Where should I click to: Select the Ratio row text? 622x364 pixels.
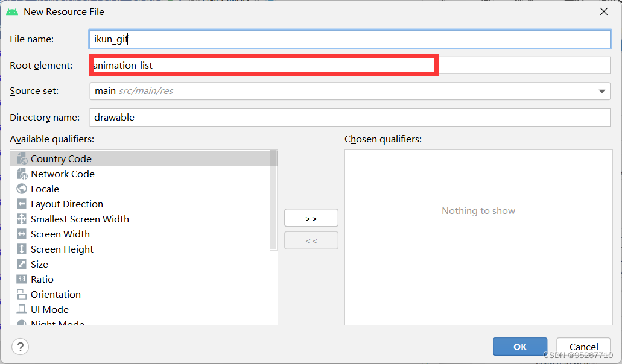click(42, 279)
